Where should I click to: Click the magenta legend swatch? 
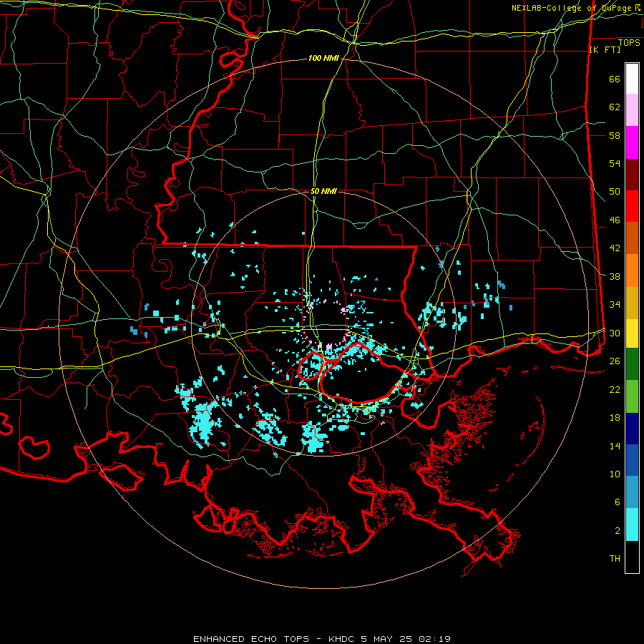[632, 142]
